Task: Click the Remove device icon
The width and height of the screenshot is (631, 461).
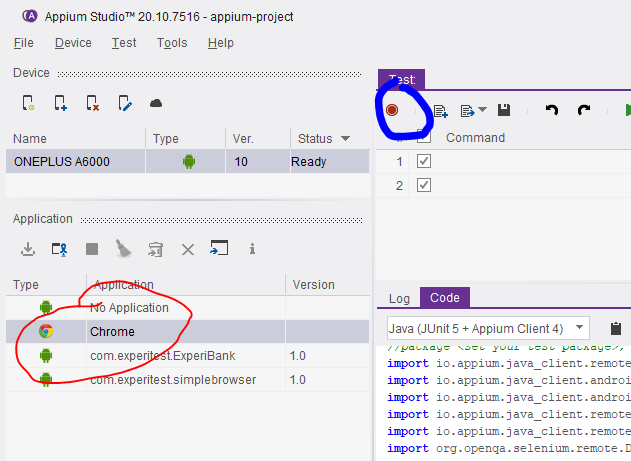Action: pyautogui.click(x=93, y=103)
